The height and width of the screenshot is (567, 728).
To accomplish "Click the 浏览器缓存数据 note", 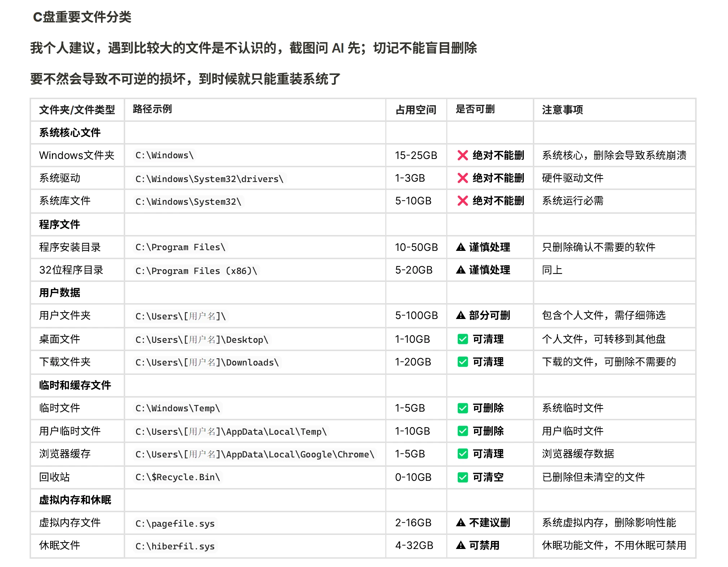I will (578, 454).
